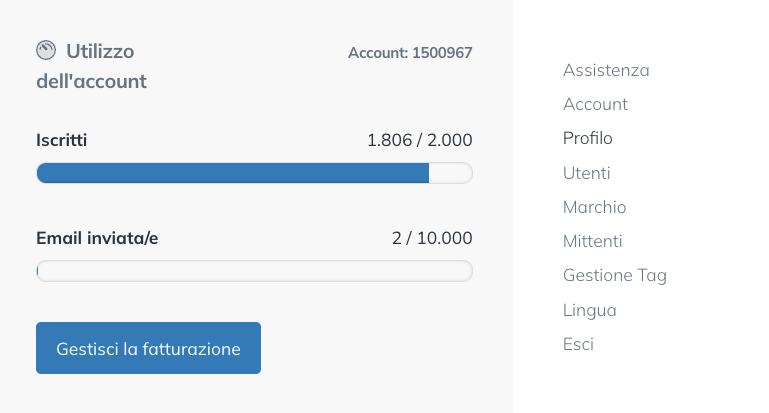This screenshot has width=769, height=413.
Task: Open the Utenti section
Action: coord(586,173)
